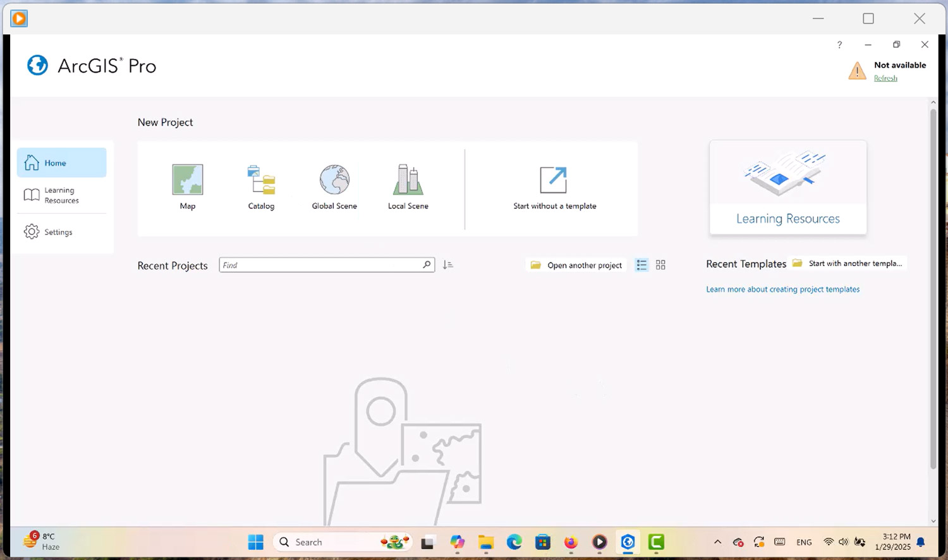Open the Home tab in sidebar
948x560 pixels.
(x=61, y=163)
